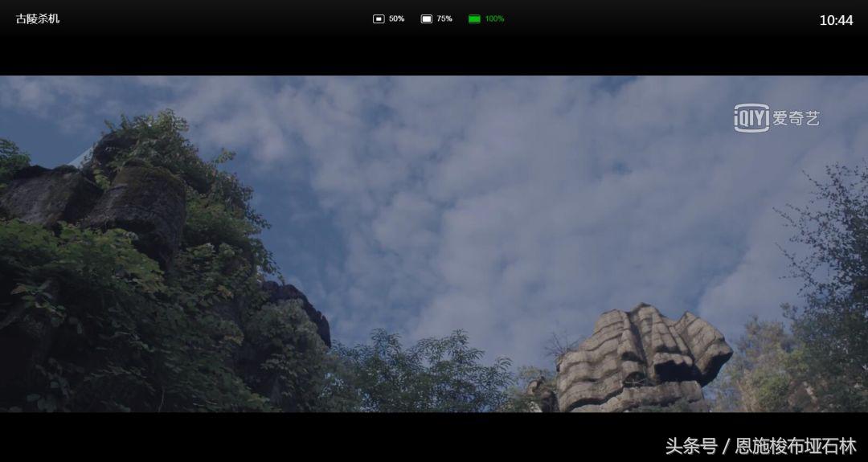Click the video frame to toggle playback

[x=434, y=243]
